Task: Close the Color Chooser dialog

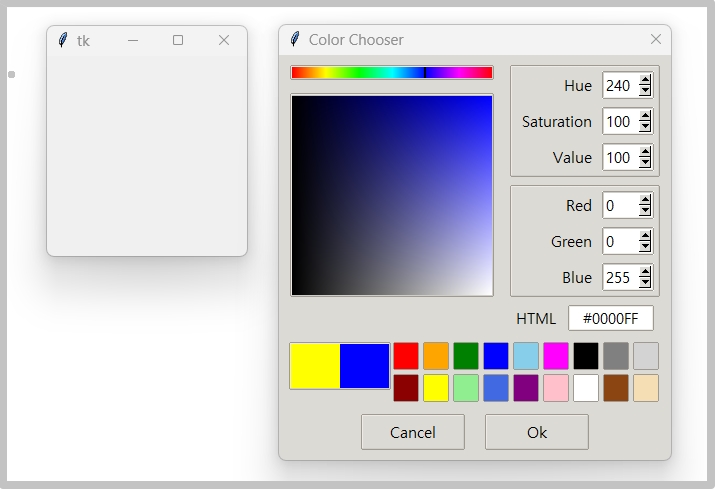Action: pyautogui.click(x=656, y=40)
